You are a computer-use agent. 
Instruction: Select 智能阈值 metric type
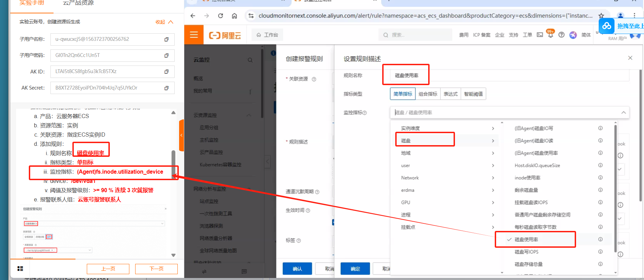(x=473, y=94)
